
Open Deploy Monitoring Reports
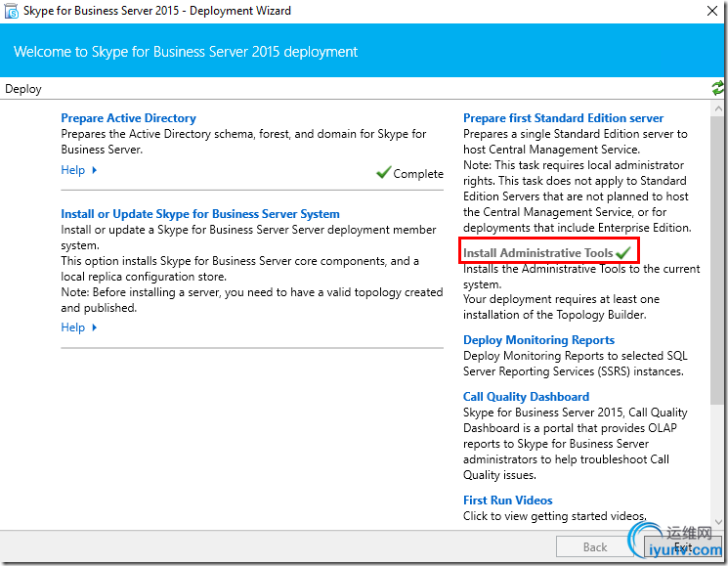(x=538, y=340)
